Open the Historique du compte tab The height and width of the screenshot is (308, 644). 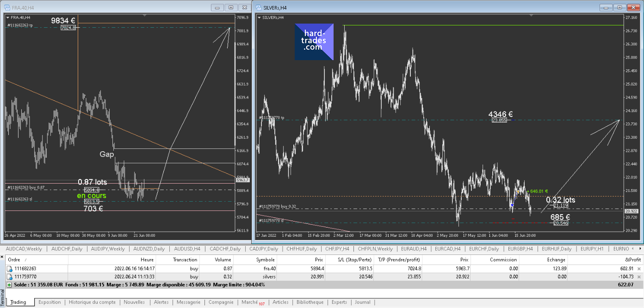click(x=92, y=302)
